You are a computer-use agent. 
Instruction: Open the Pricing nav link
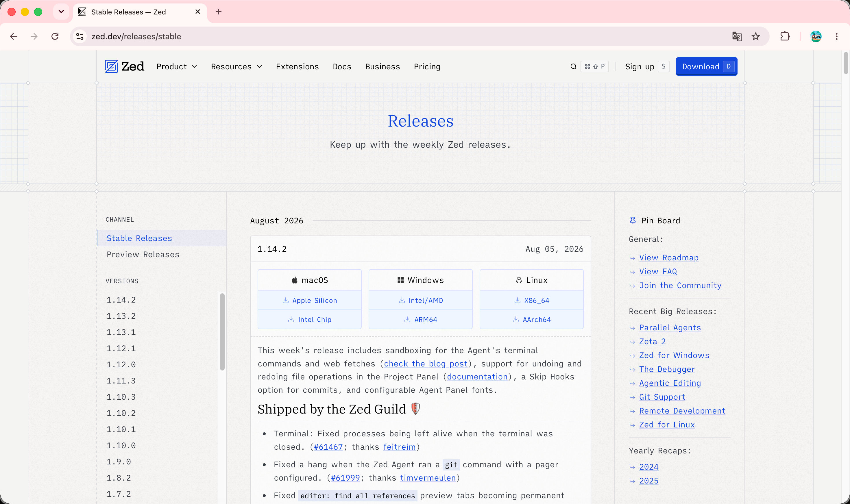point(427,66)
